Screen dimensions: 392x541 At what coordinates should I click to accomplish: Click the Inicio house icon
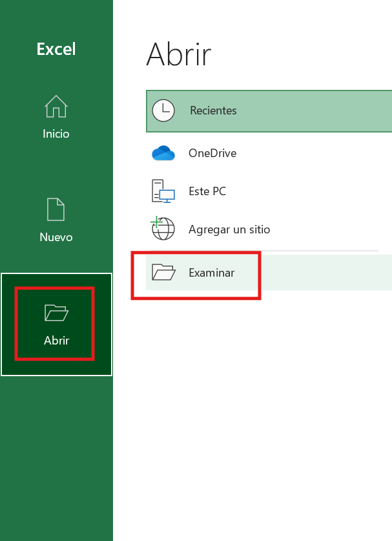point(56,107)
